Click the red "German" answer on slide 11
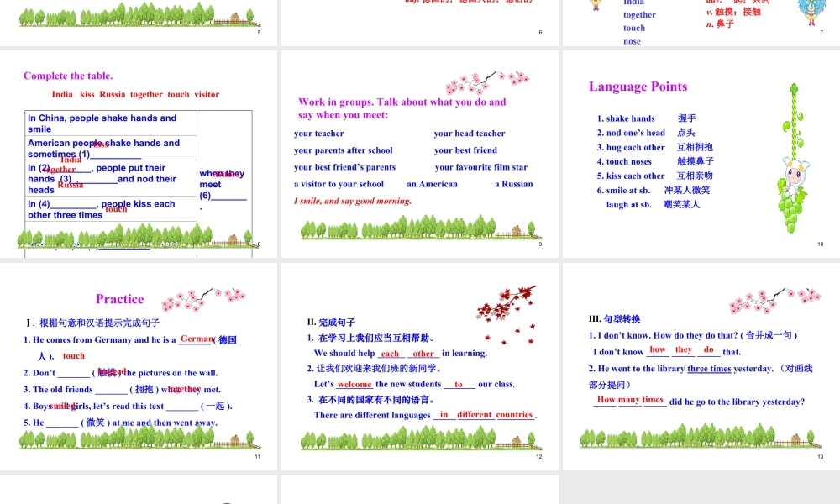Viewport: 840px width, 504px height. click(197, 339)
